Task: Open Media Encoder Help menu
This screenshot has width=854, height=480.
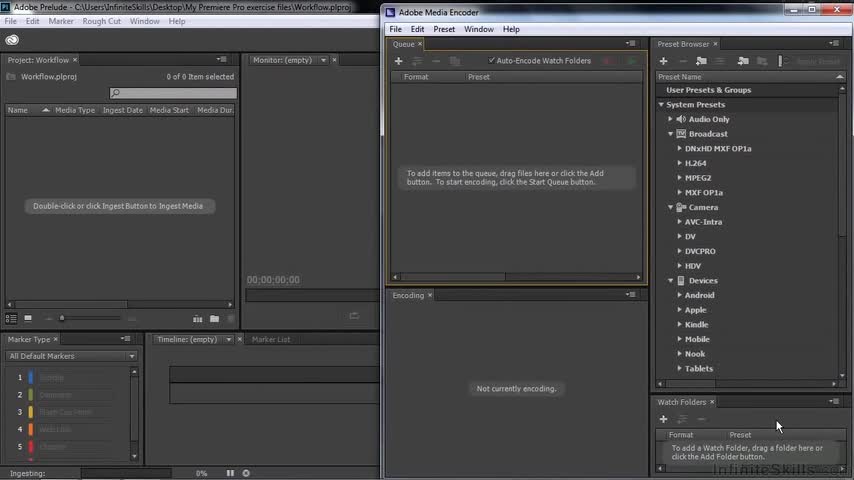Action: pyautogui.click(x=511, y=29)
